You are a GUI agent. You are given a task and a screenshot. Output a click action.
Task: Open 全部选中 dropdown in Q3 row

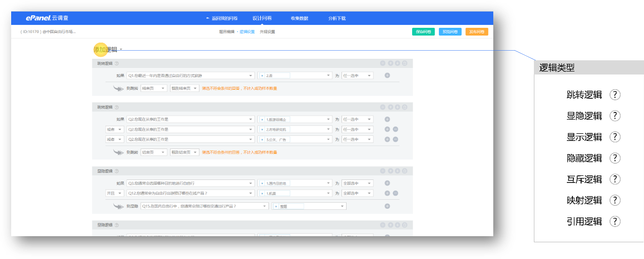(x=357, y=183)
